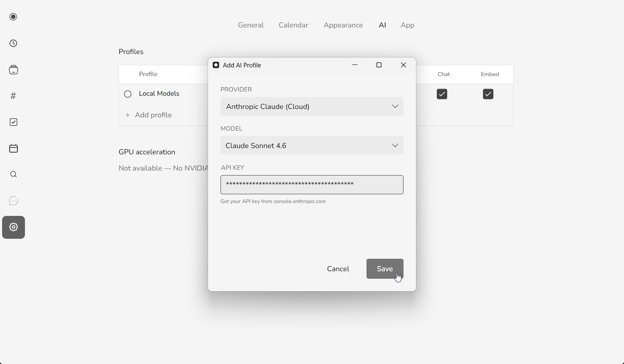
Task: Open the tasks checkbox icon in sidebar
Action: tap(13, 122)
